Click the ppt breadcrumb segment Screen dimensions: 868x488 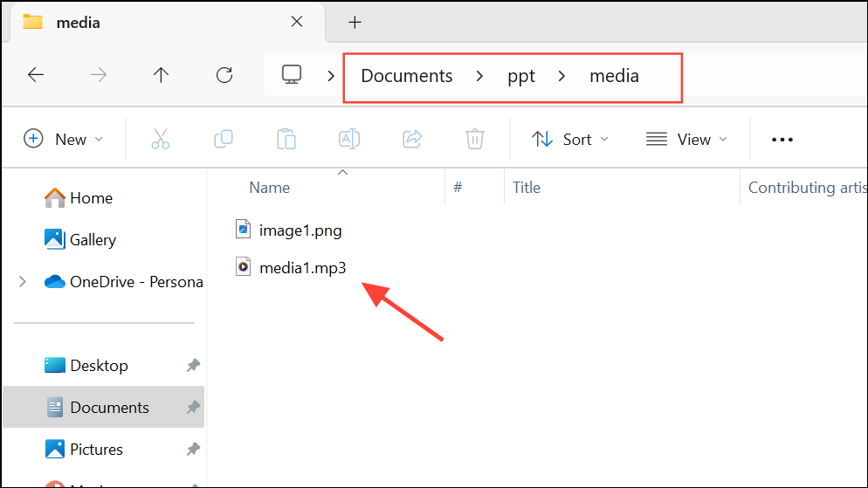pyautogui.click(x=521, y=76)
